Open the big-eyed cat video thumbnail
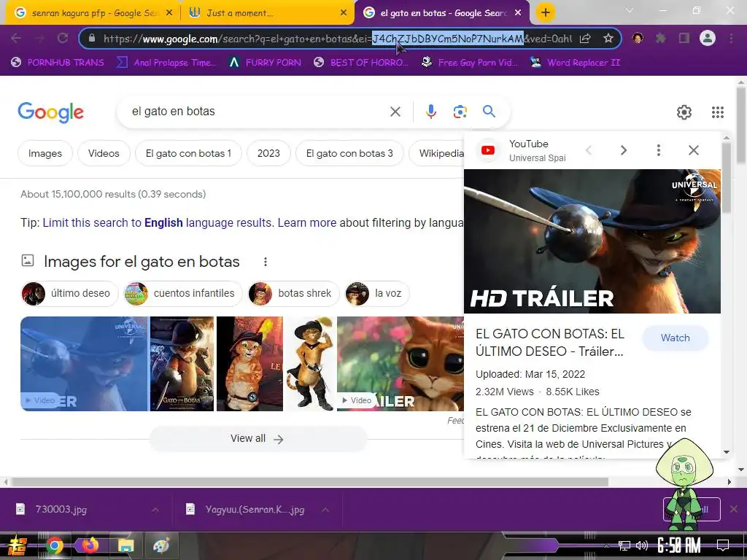 coord(400,364)
